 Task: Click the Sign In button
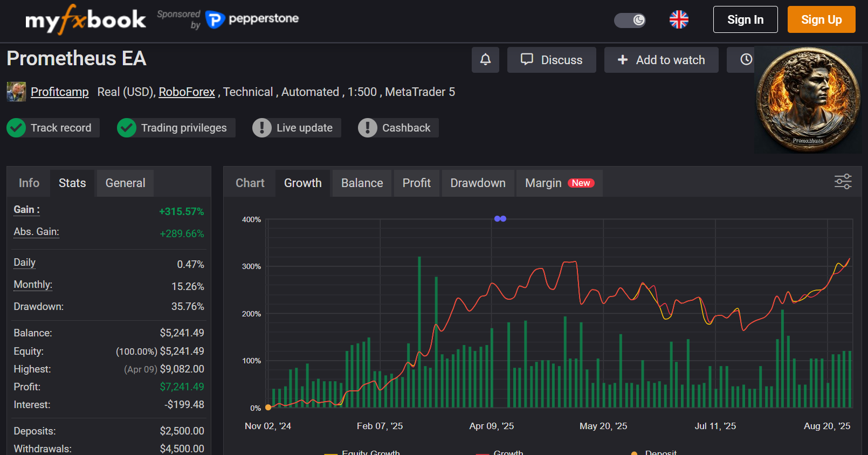tap(745, 19)
